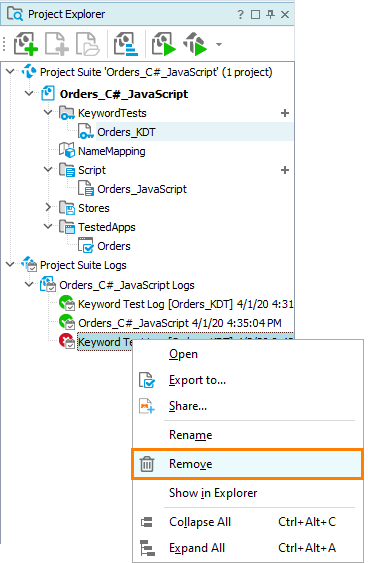Choose Show in Explorer from the context menu
Screen dimensions: 368x563
(x=248, y=493)
